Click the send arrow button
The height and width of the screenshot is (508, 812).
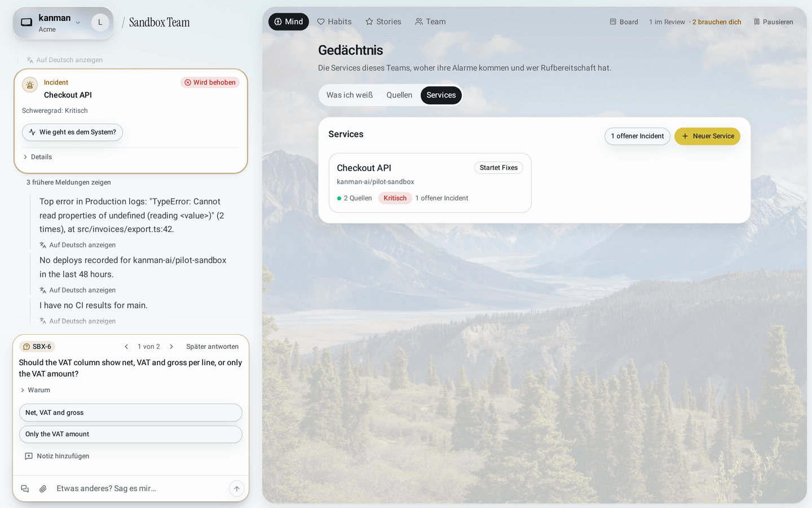click(x=237, y=489)
